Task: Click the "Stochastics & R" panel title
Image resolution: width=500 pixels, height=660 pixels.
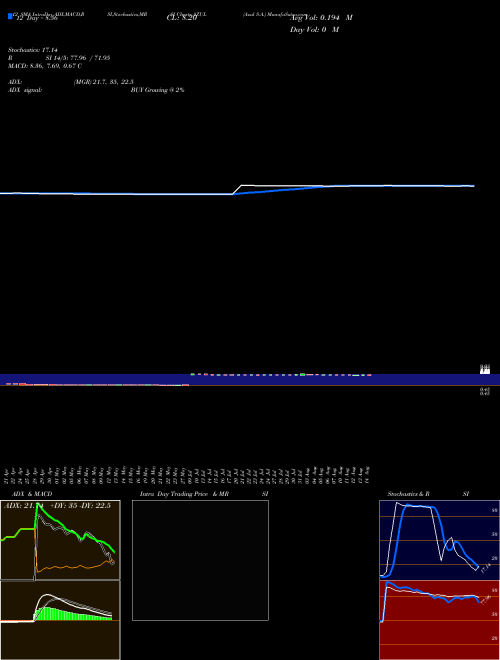Action: tap(408, 494)
